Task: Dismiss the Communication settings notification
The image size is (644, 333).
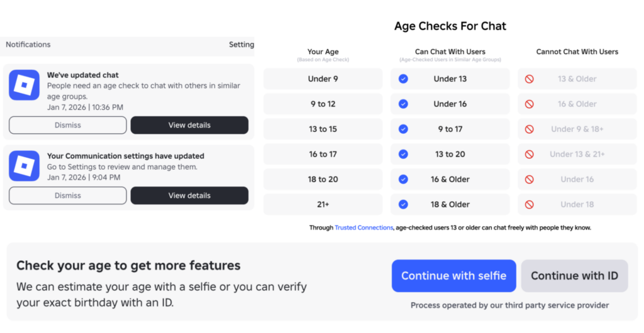Action: [x=68, y=195]
